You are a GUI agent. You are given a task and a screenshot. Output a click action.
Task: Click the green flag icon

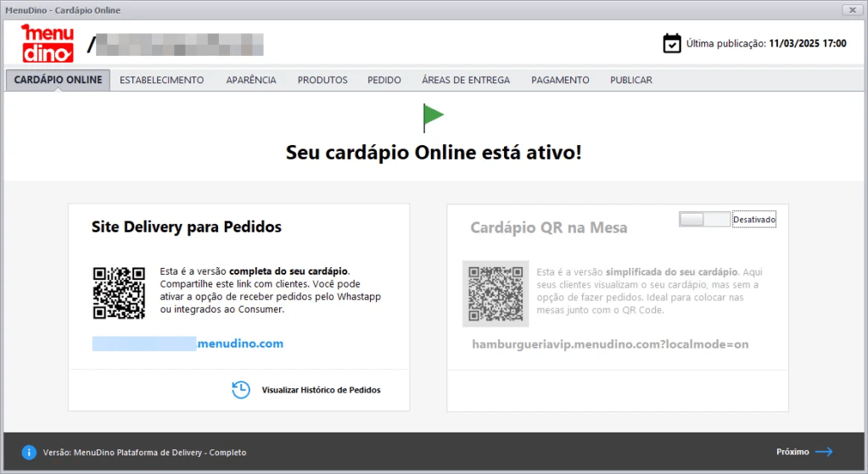[x=434, y=118]
